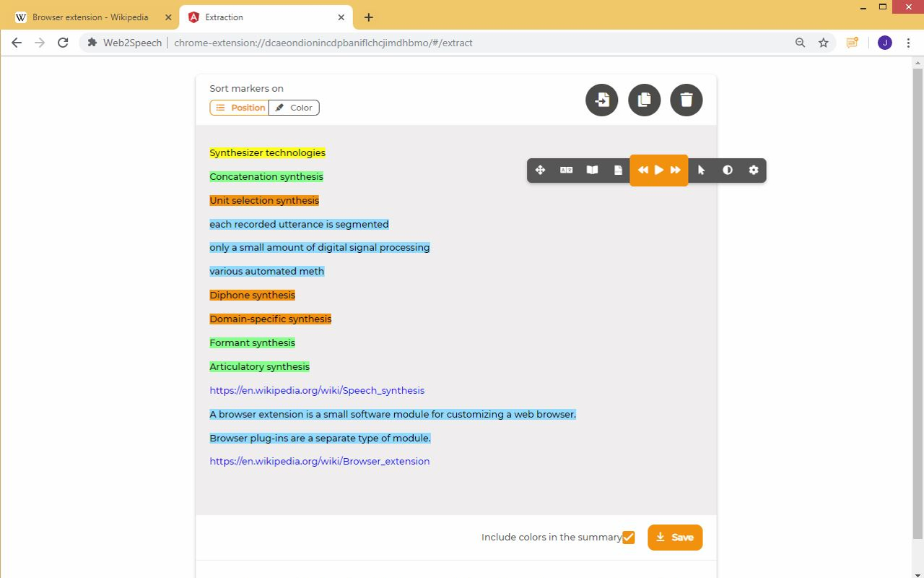
Task: Open the export markers icon
Action: (x=601, y=100)
